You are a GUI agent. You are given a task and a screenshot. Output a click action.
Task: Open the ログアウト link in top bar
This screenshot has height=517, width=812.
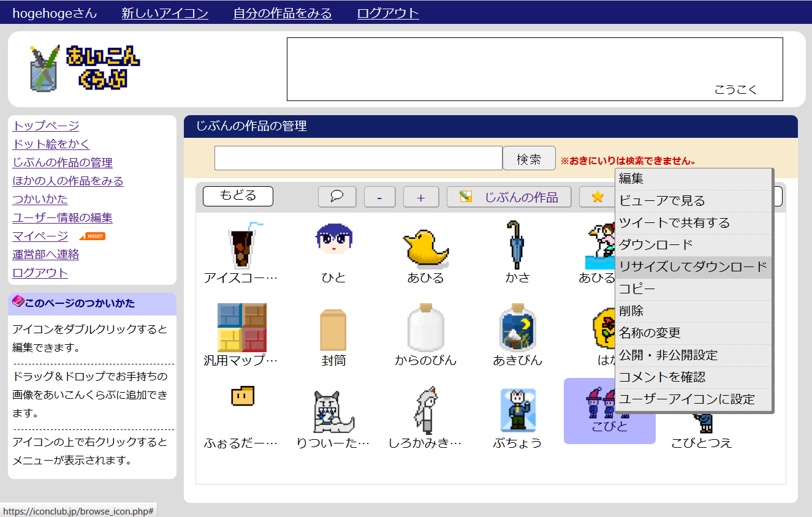[x=387, y=12]
